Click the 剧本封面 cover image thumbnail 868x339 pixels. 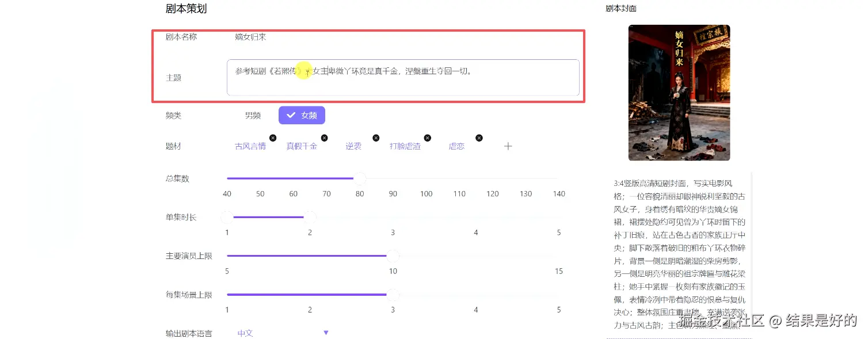click(679, 93)
